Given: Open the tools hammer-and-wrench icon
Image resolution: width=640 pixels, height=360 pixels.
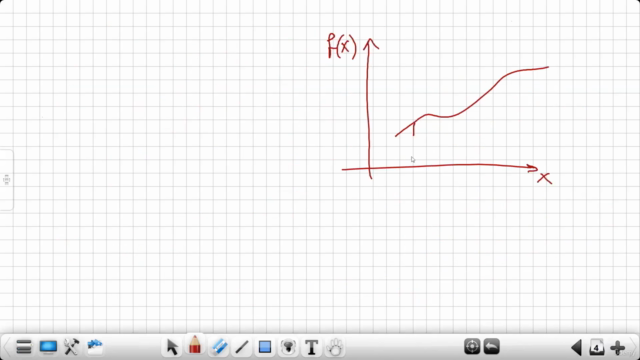Looking at the screenshot, I should (x=71, y=347).
